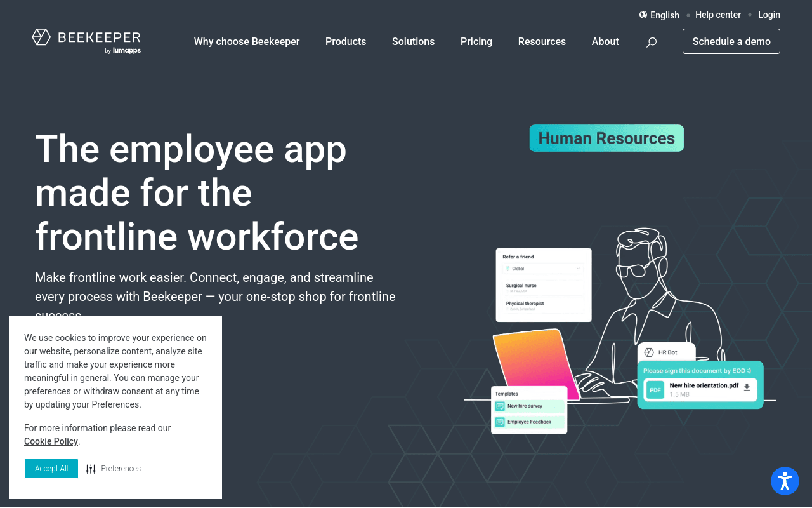Select the Surgical nurse job listing

(x=543, y=288)
